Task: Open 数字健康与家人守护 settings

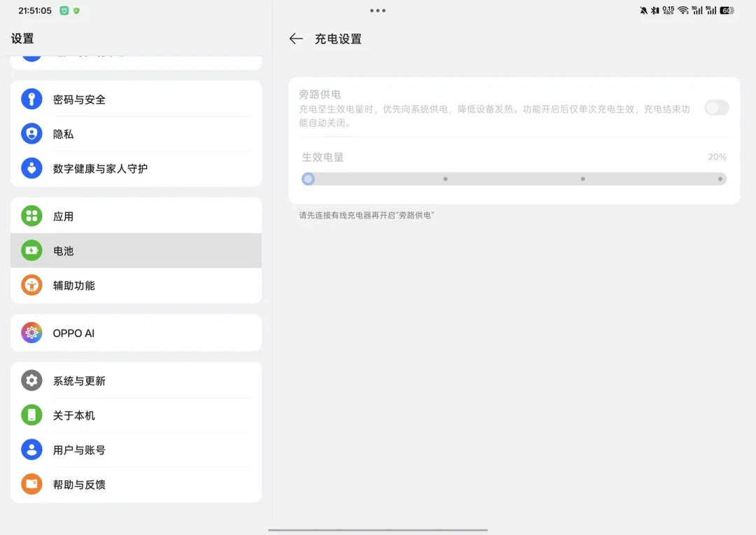Action: tap(136, 168)
